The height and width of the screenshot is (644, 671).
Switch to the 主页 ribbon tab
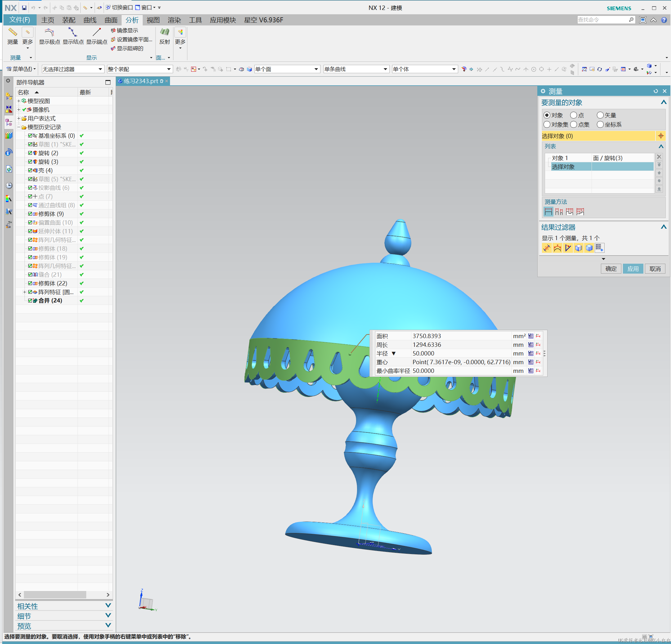point(47,20)
